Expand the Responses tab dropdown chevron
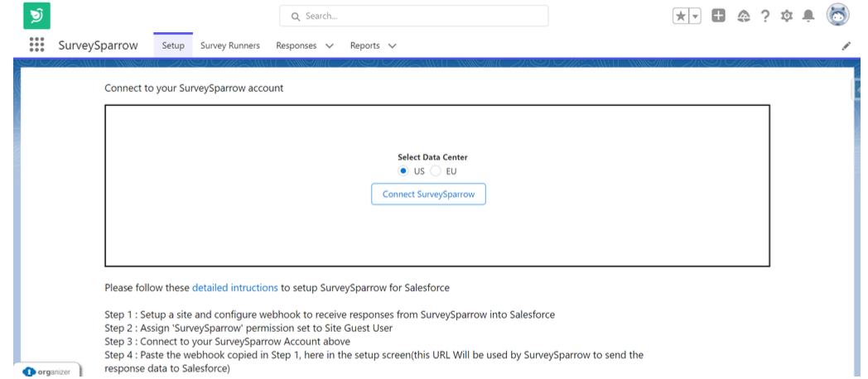 pos(330,46)
